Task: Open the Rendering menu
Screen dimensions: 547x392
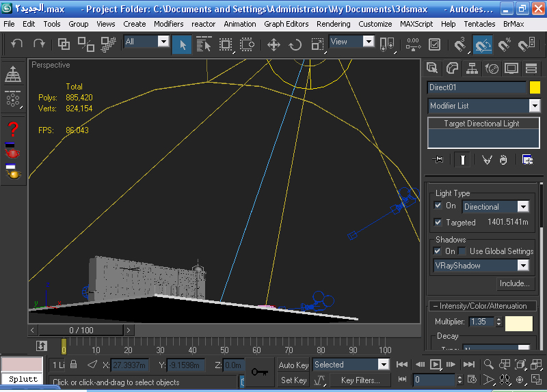Action: (x=333, y=24)
